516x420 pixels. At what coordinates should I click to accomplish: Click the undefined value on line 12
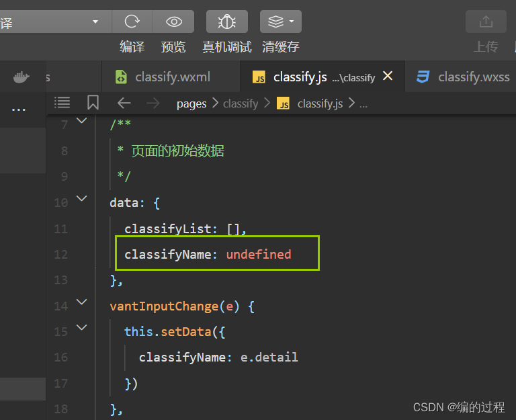pos(259,255)
